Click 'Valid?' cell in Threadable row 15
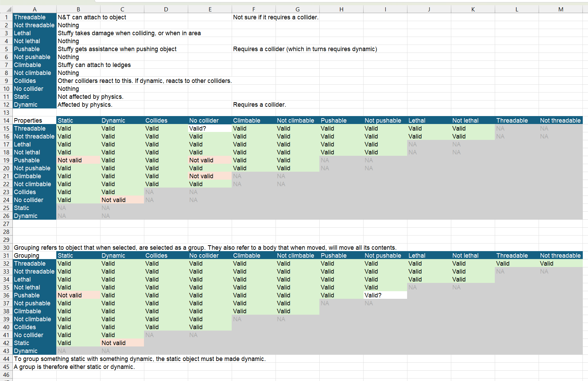This screenshot has width=588, height=381. 210,128
